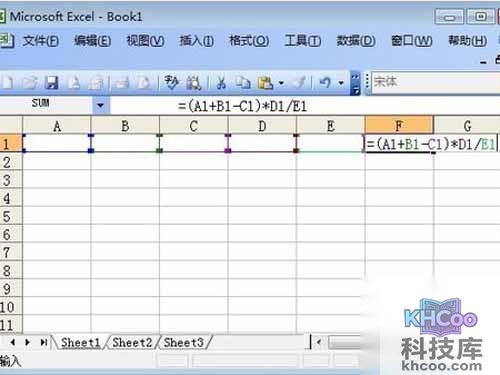Minimize the Excel window
This screenshot has height=375, width=500.
pyautogui.click(x=449, y=17)
